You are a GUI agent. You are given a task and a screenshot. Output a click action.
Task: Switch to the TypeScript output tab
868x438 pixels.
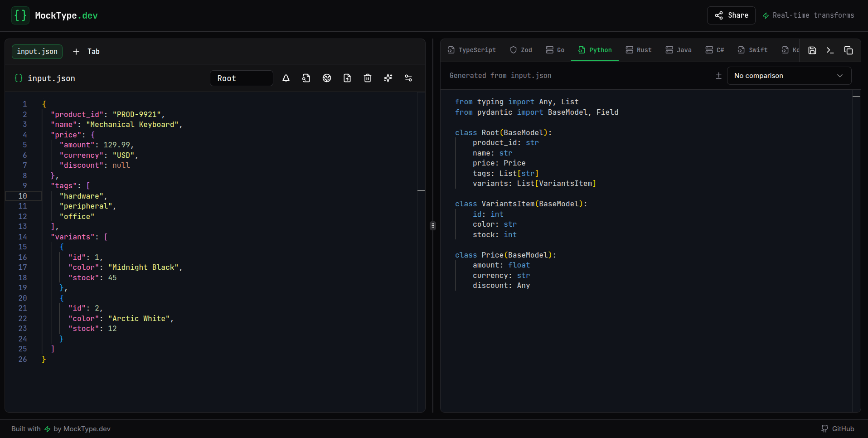[471, 50]
